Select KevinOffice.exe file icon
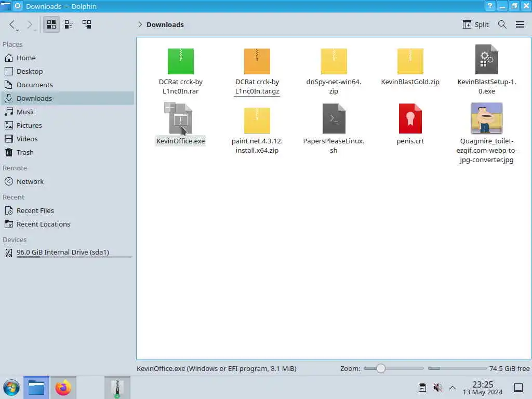Screen dimensions: 532x399 [181, 119]
